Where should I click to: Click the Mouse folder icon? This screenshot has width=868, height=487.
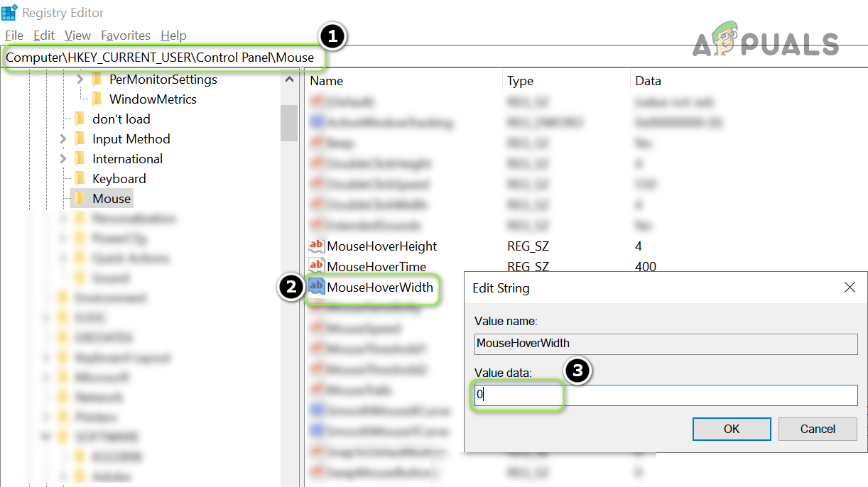(80, 198)
